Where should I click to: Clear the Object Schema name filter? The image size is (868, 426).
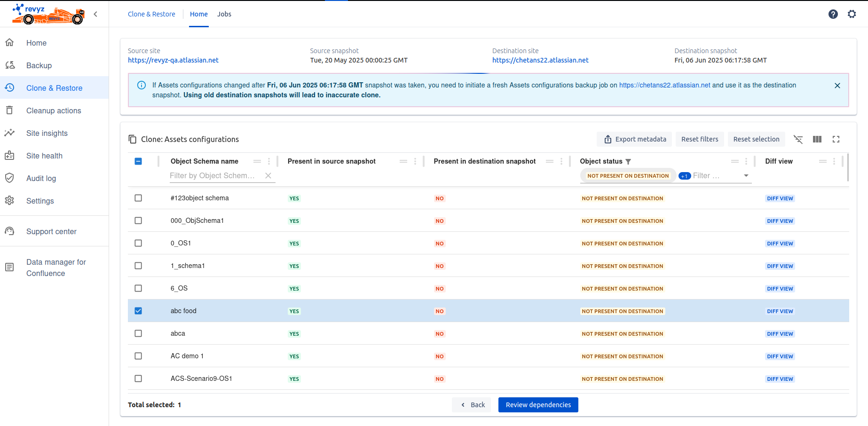pos(268,175)
